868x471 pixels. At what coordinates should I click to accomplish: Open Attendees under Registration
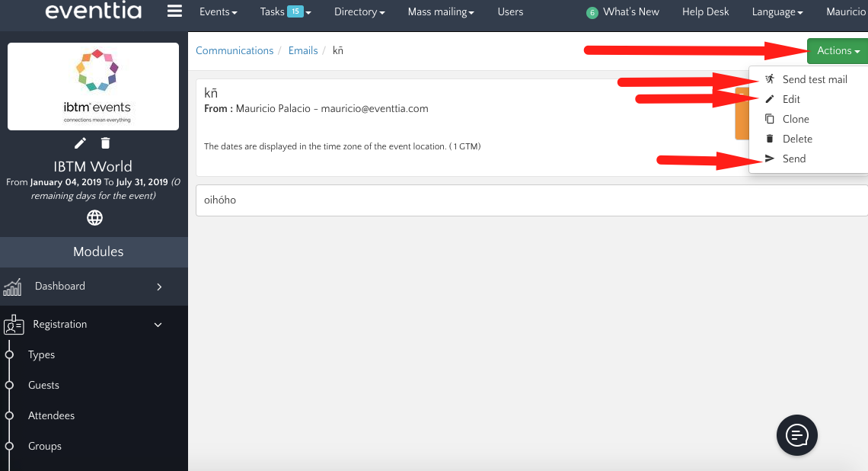pos(51,415)
